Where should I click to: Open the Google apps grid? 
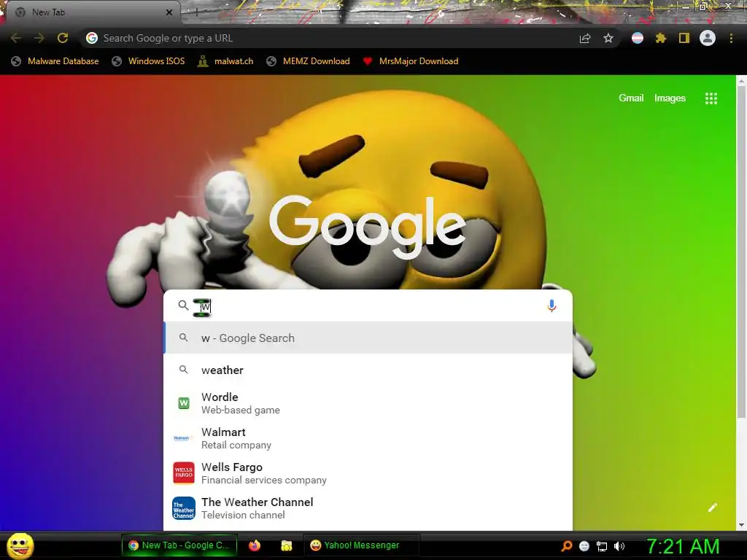[711, 98]
